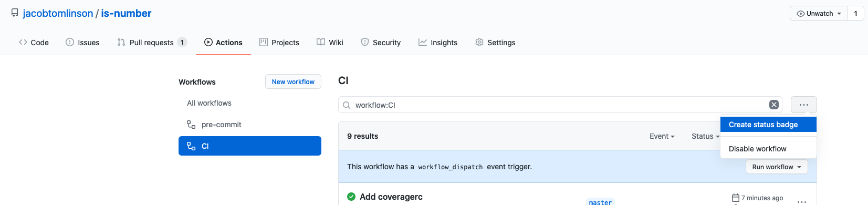Click the Pull requests count badge
Viewport: 868px width, 205px height.
[182, 43]
